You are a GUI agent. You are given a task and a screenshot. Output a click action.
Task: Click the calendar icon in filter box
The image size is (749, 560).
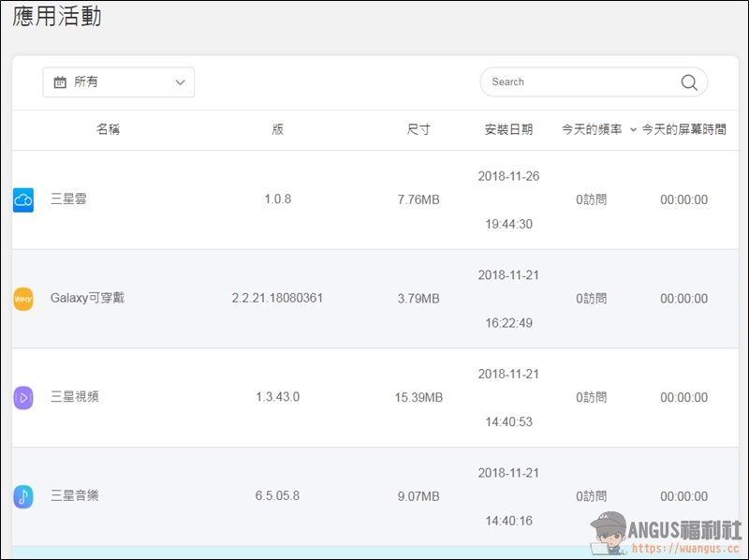(60, 82)
